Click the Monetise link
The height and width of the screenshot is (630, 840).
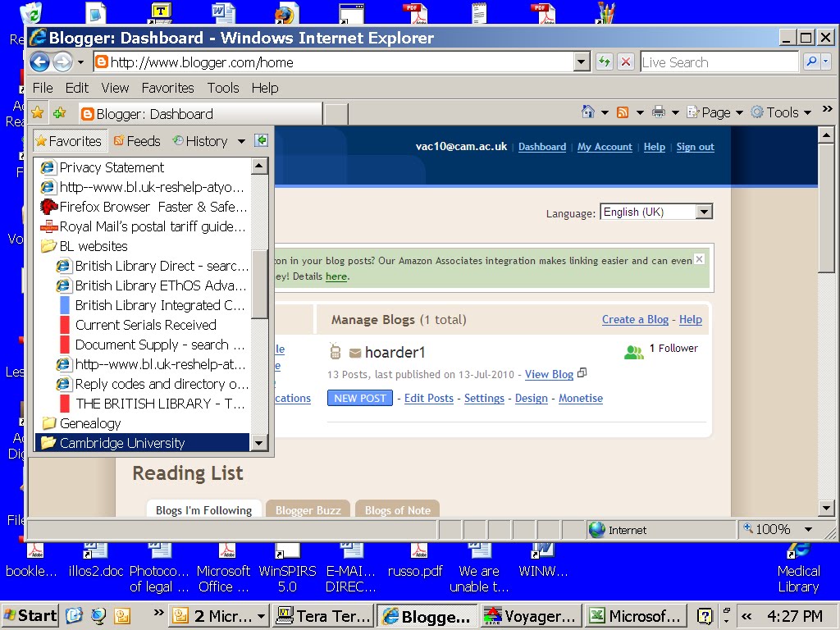click(x=581, y=398)
